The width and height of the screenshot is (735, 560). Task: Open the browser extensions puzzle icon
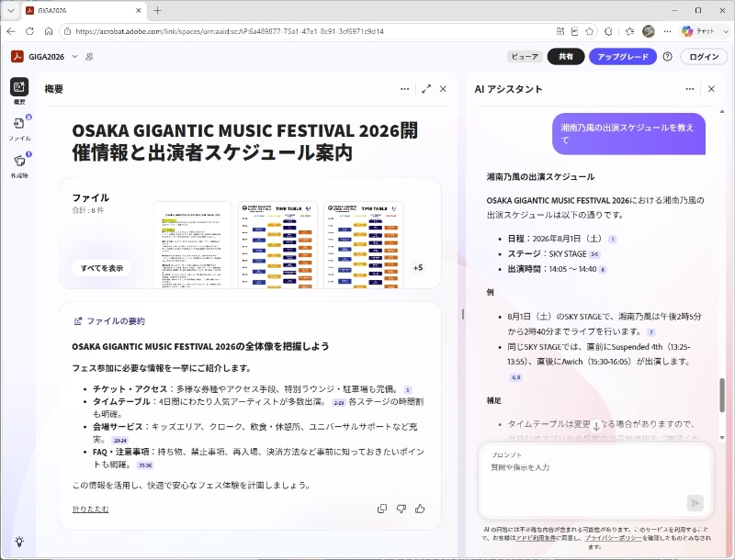608,31
